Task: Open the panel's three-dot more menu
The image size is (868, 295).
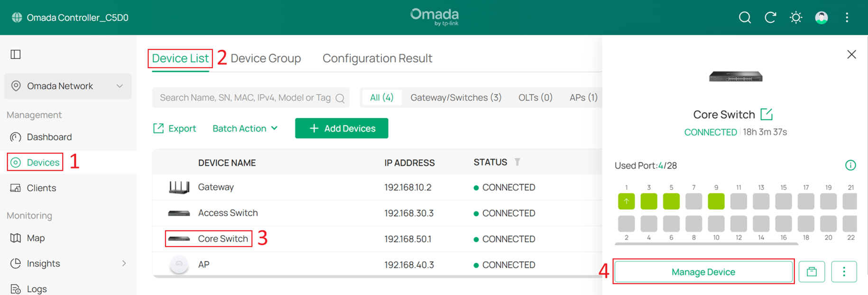Action: pyautogui.click(x=844, y=272)
